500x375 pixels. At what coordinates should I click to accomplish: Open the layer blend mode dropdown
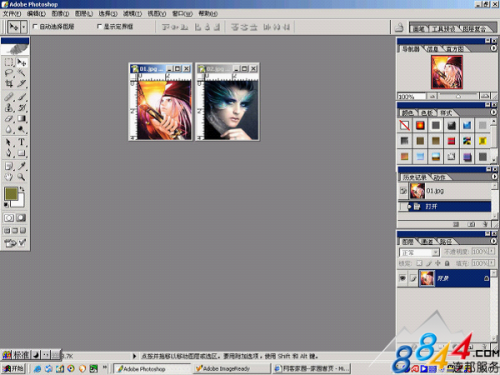(x=419, y=252)
